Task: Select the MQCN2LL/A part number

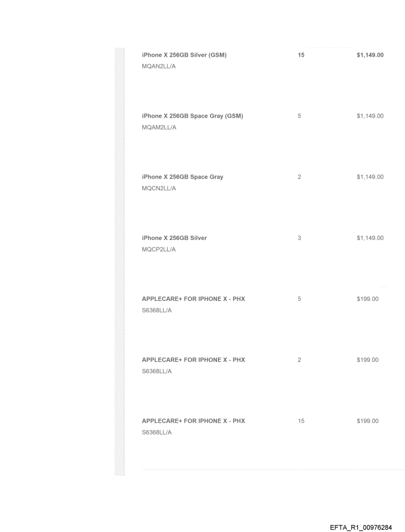Action: pyautogui.click(x=159, y=189)
